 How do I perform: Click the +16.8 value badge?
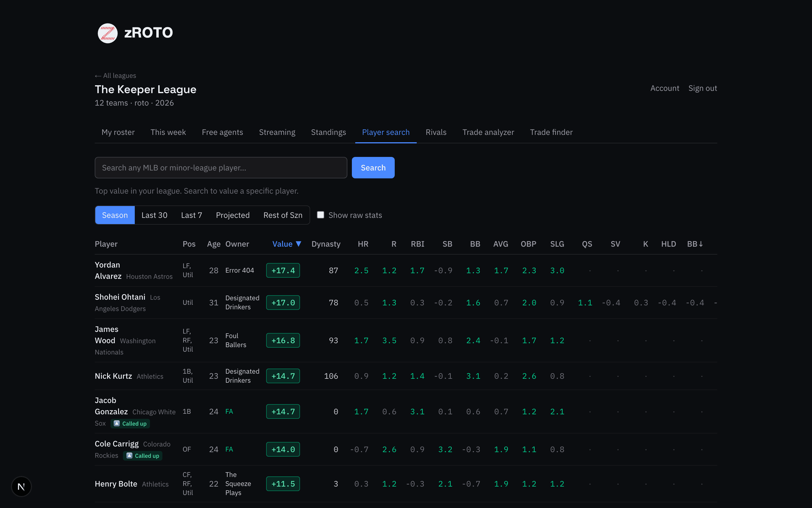pos(283,340)
